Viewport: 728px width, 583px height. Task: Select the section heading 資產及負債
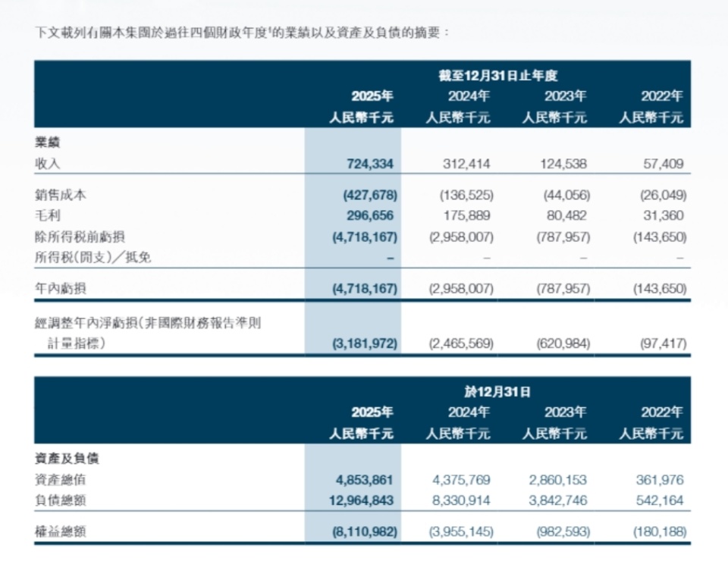67,459
